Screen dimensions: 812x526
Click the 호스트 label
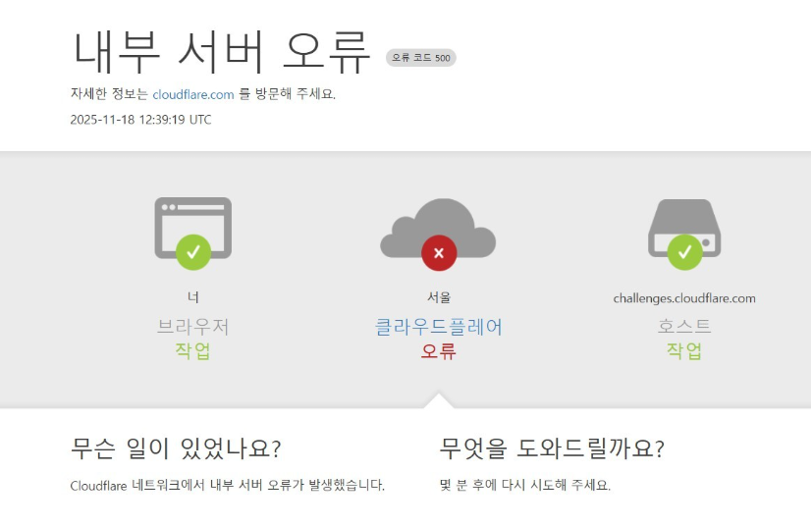(684, 326)
